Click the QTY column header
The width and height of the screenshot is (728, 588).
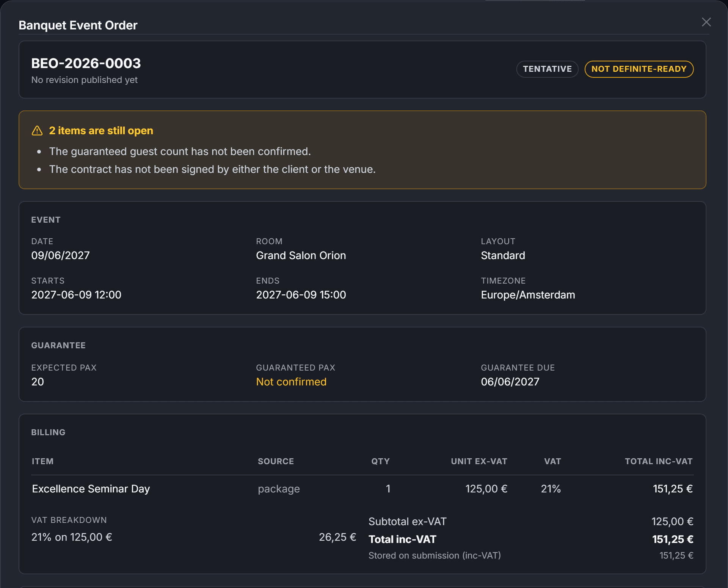tap(380, 461)
